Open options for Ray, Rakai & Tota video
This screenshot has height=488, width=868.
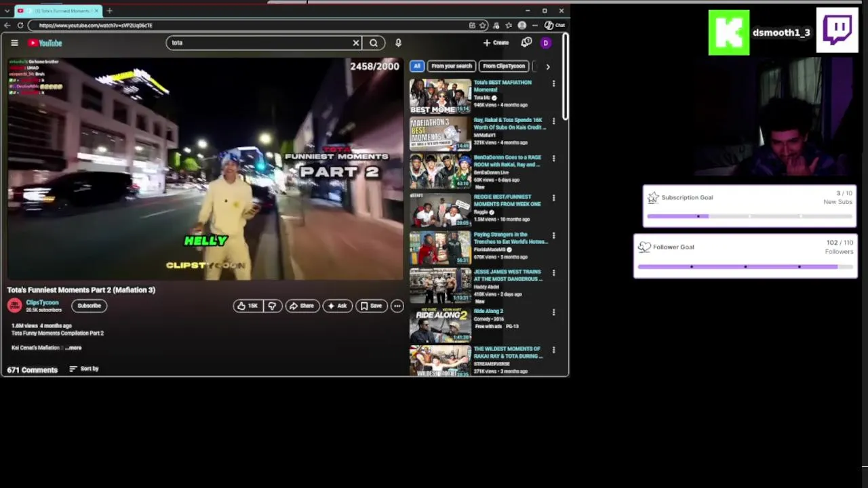553,121
